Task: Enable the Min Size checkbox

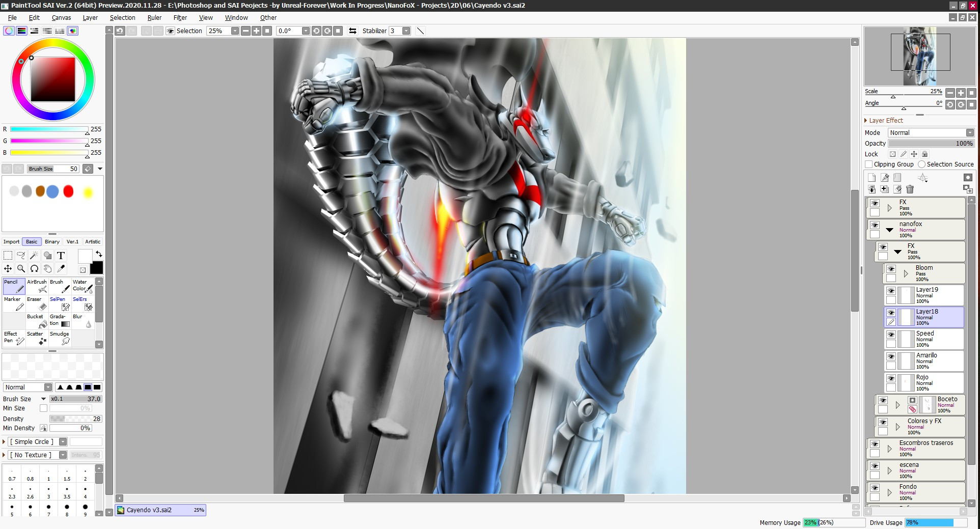Action: coord(43,408)
